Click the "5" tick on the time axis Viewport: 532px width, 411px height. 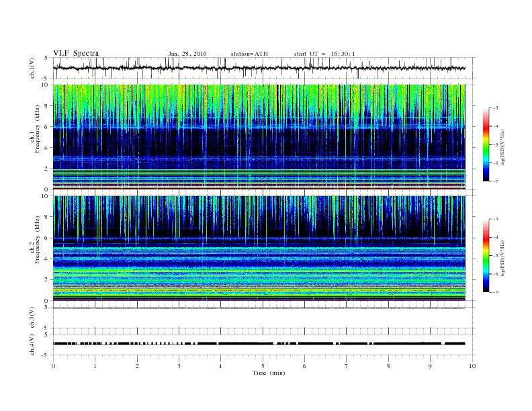[263, 366]
